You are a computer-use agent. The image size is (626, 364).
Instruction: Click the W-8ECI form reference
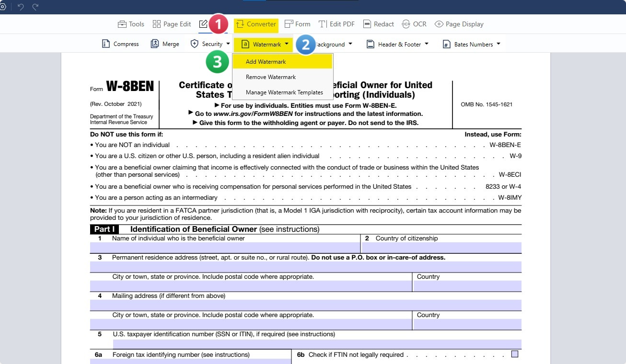(x=510, y=175)
